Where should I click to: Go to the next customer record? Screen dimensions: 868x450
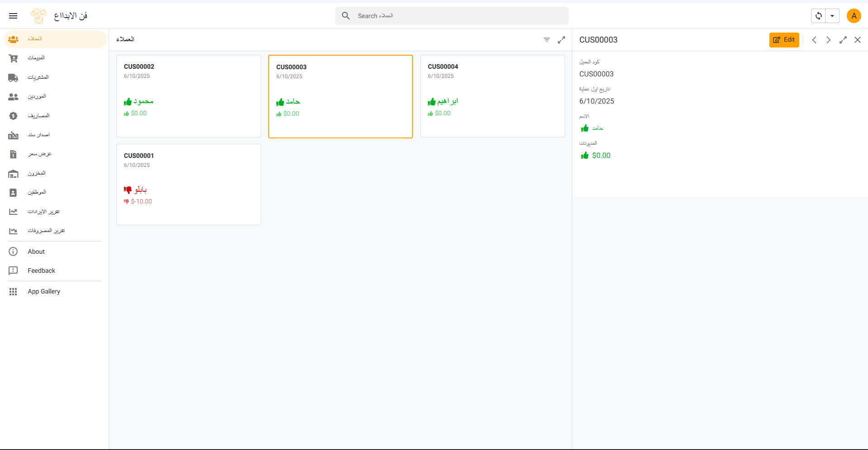click(x=828, y=40)
